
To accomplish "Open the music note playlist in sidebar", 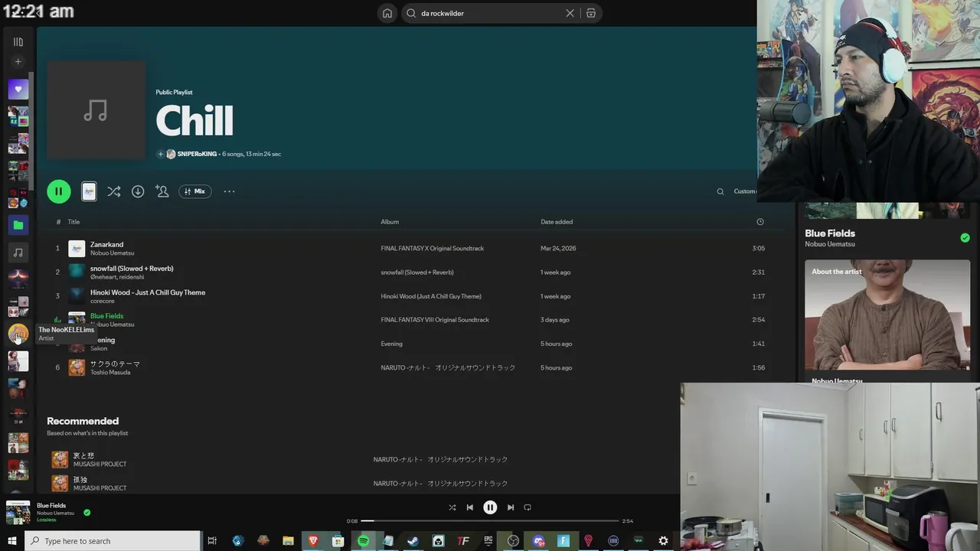I will pyautogui.click(x=18, y=253).
